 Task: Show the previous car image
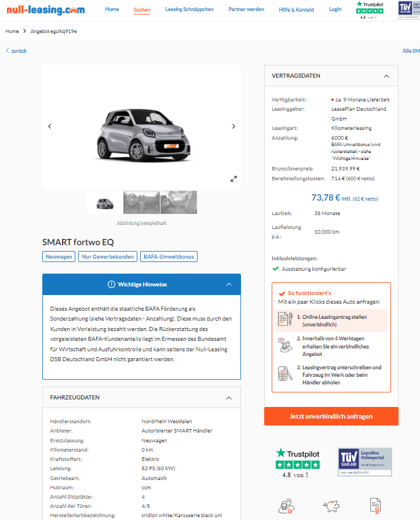(x=50, y=126)
